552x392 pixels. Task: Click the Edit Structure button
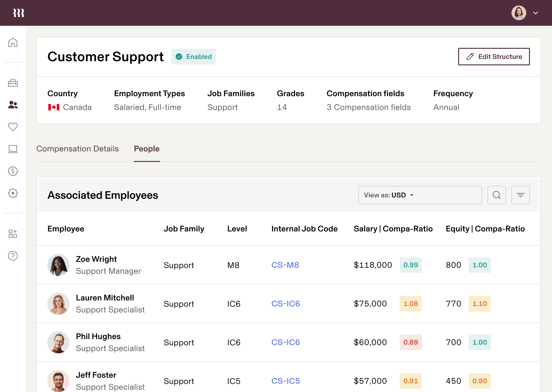[494, 57]
